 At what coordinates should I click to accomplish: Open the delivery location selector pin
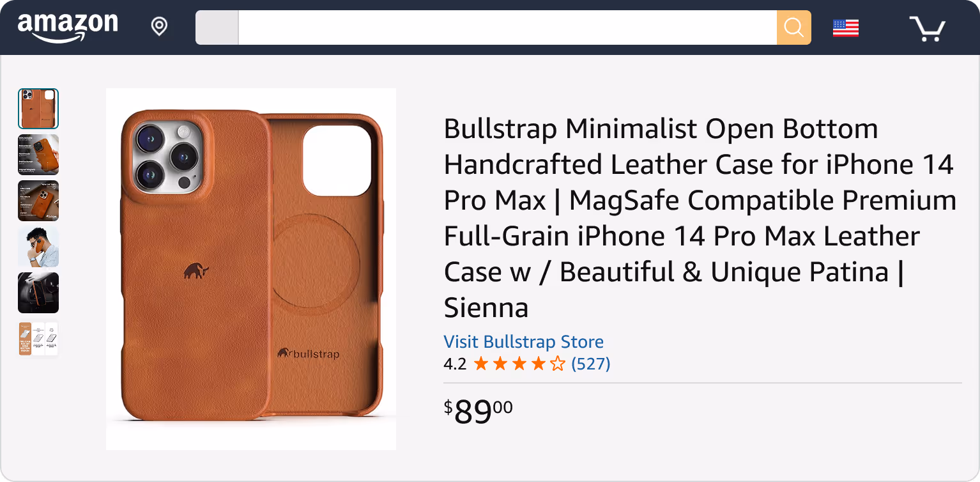[x=158, y=26]
